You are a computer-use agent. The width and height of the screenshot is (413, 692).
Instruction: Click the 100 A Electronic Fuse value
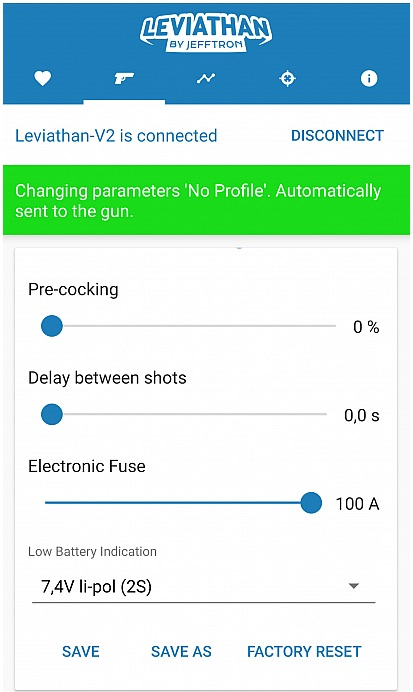point(357,504)
